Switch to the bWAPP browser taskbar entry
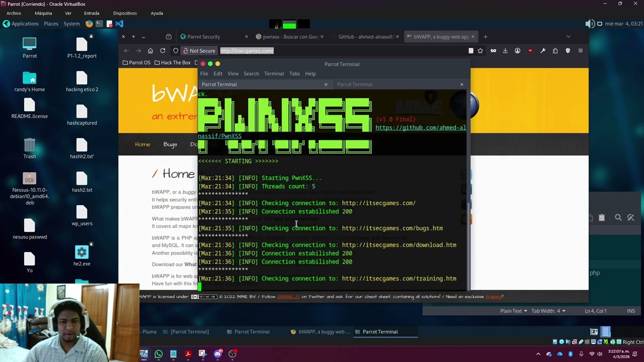This screenshot has height=362, width=644. 320,332
